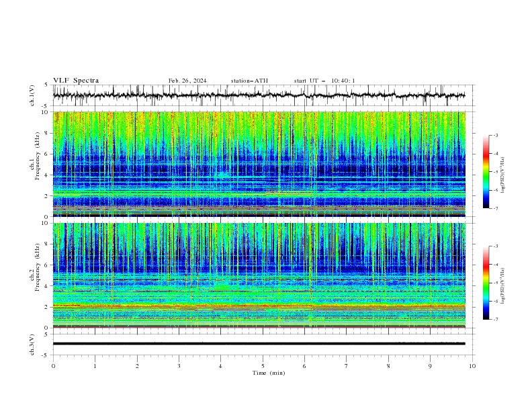Click inside the ch.1 spectrogram panel
The height and width of the screenshot is (411, 532).
pyautogui.click(x=259, y=164)
